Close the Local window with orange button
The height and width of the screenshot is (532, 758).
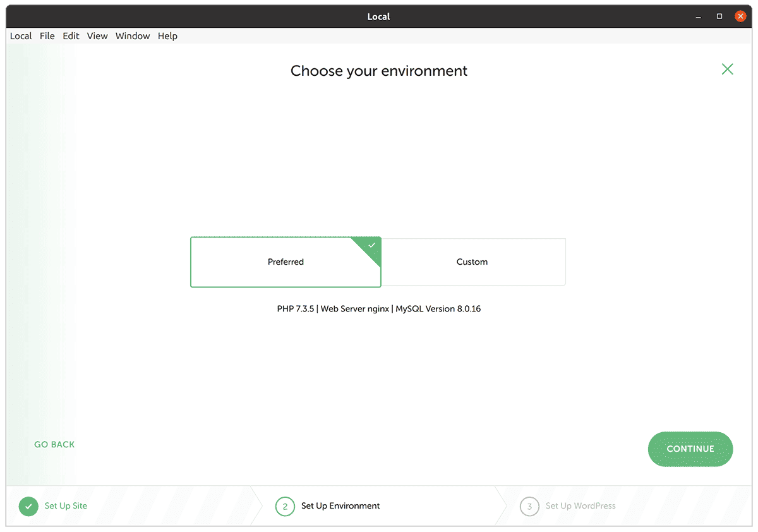coord(740,16)
